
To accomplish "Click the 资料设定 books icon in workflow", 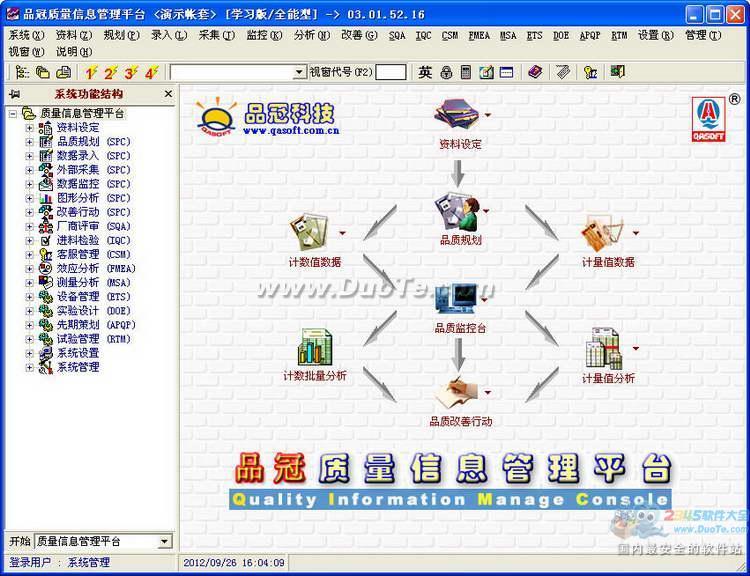I will click(457, 114).
